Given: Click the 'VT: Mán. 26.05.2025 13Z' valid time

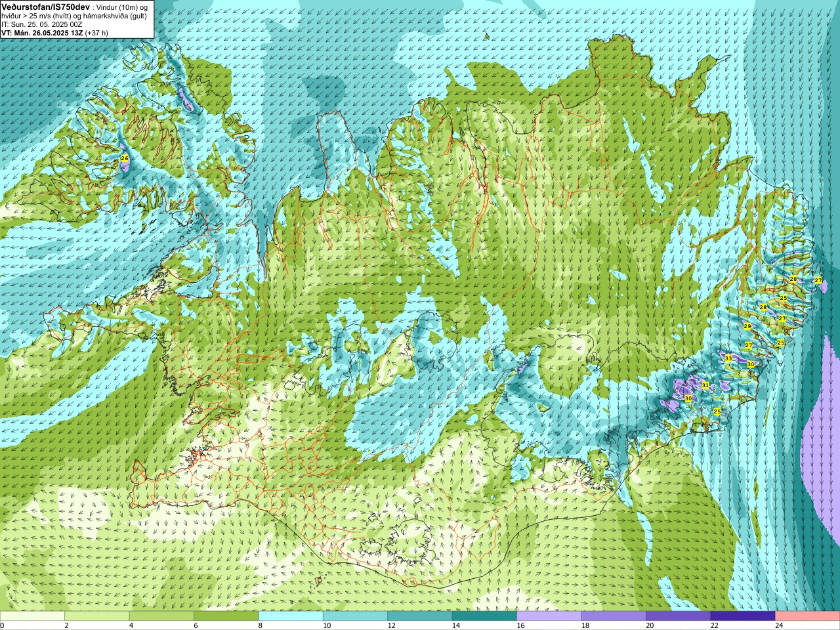Looking at the screenshot, I should [41, 33].
